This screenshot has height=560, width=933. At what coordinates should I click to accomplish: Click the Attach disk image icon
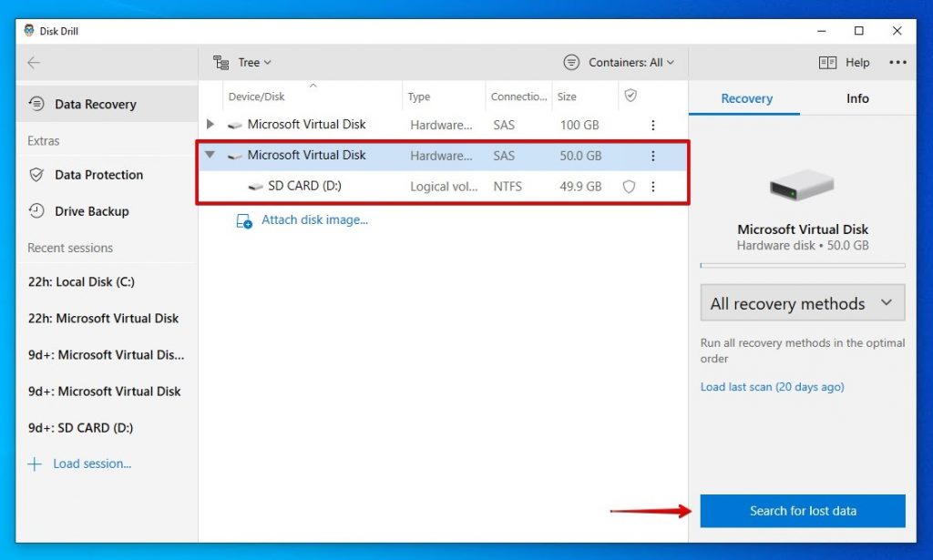coord(241,219)
